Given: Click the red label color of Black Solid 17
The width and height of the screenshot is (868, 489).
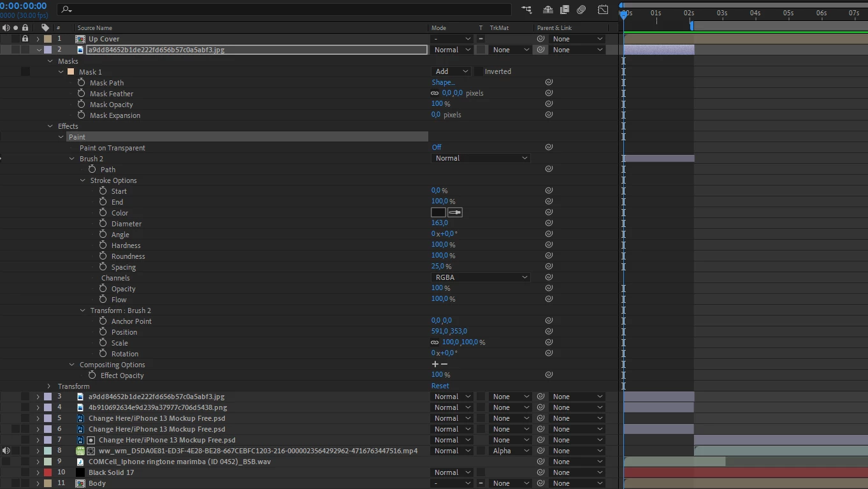Looking at the screenshot, I should coord(48,472).
